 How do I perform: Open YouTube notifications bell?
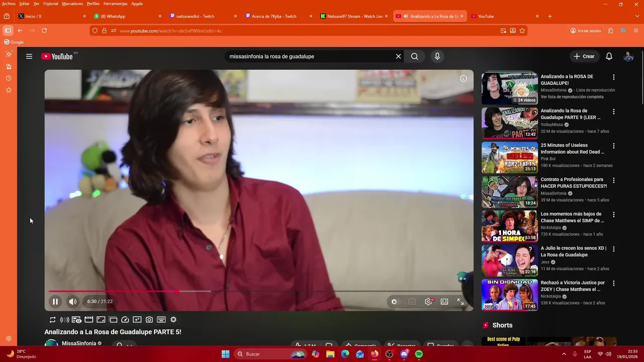click(x=609, y=56)
